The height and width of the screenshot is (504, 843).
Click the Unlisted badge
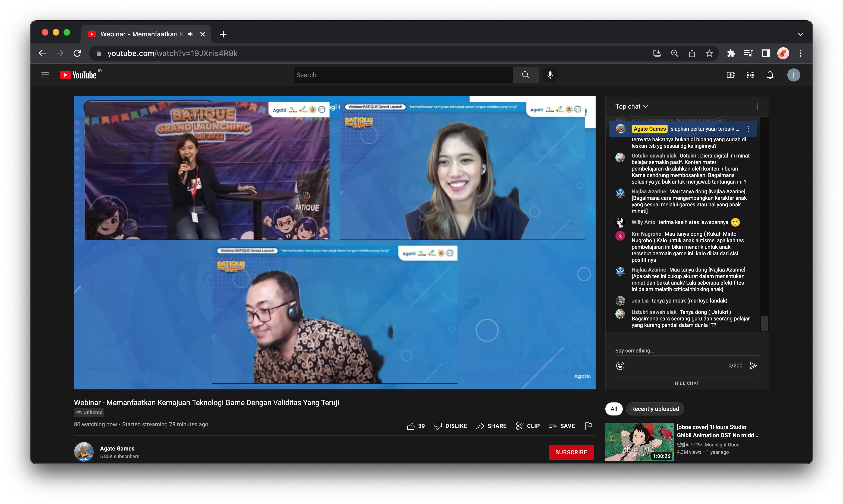[x=89, y=412]
